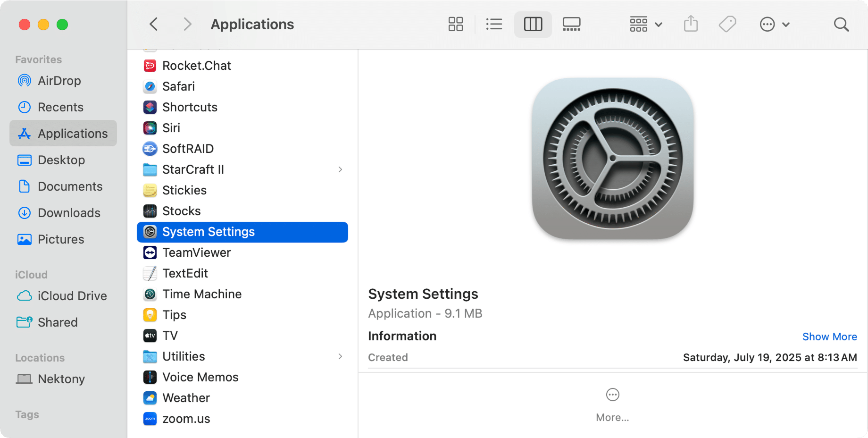Select the Voice Memos app icon
This screenshot has height=438, width=868.
pos(150,377)
